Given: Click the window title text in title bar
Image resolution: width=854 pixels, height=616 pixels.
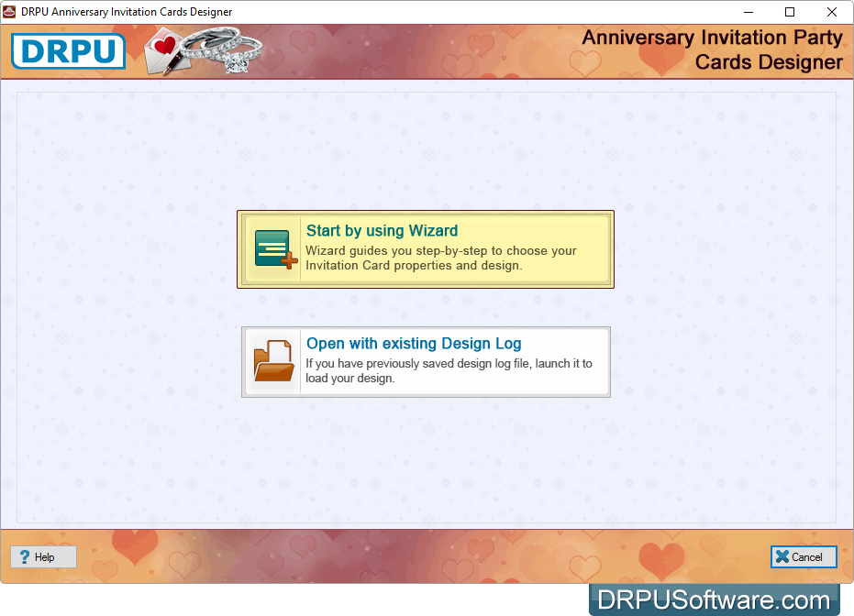Looking at the screenshot, I should 127,11.
